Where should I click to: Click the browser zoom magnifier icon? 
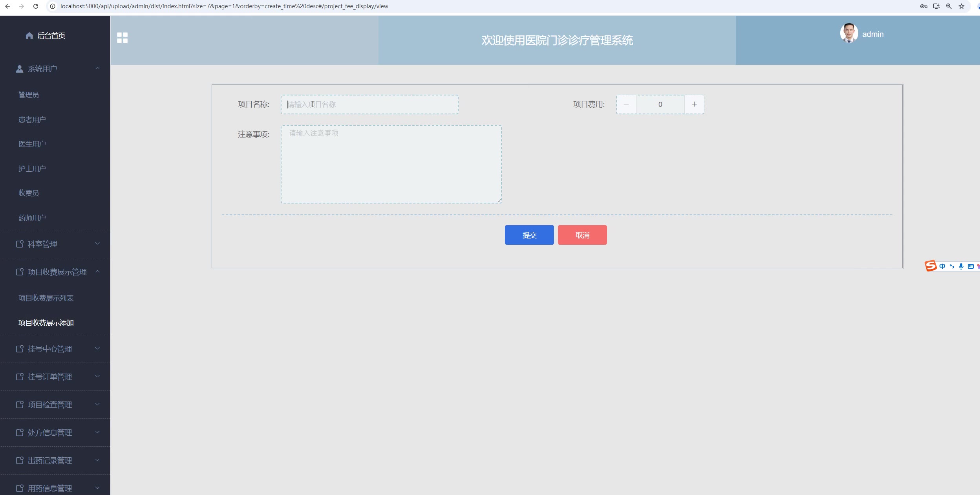point(949,6)
